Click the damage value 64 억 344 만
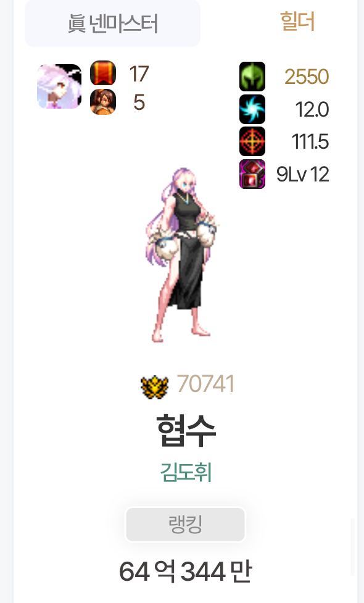Screen dimensions: 364x603 186,571
